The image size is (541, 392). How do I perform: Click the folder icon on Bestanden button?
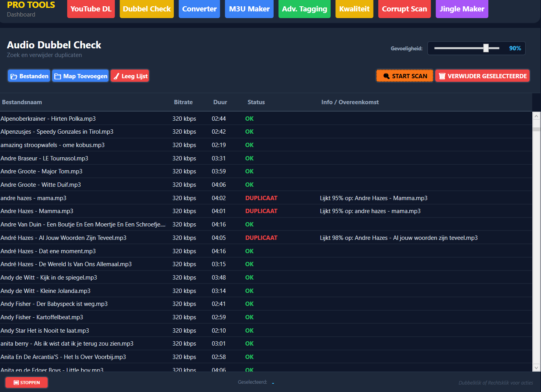[14, 76]
